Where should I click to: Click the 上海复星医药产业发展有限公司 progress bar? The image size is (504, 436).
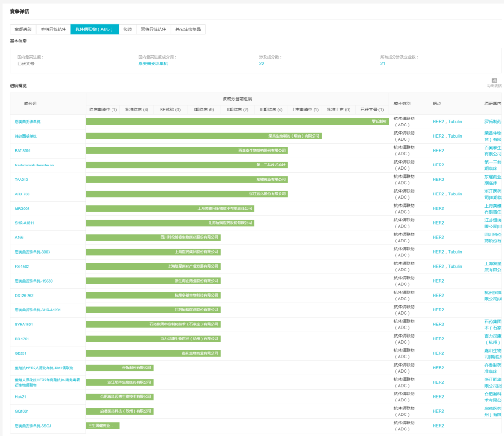pyautogui.click(x=154, y=266)
